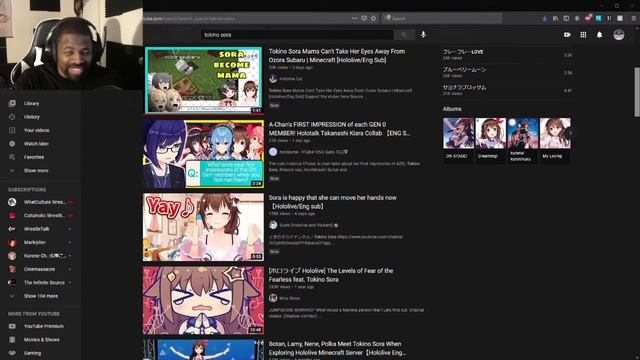The image size is (640, 360).
Task: Open the notifications bell
Action: [599, 35]
